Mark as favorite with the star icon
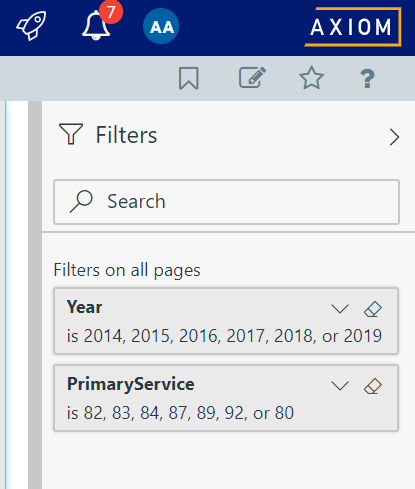The height and width of the screenshot is (489, 415). pyautogui.click(x=311, y=78)
